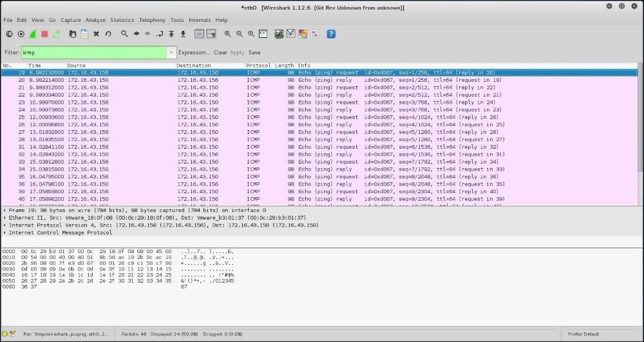Edit capture file comments in status bar
This screenshot has width=644, height=342.
pos(12,334)
